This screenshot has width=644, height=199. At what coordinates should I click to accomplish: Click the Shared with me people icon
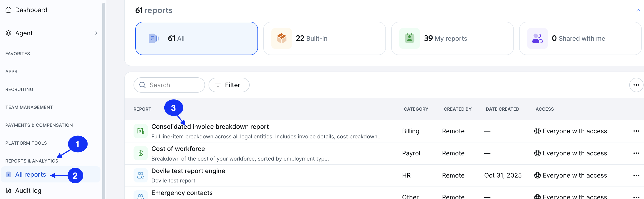coord(537,38)
